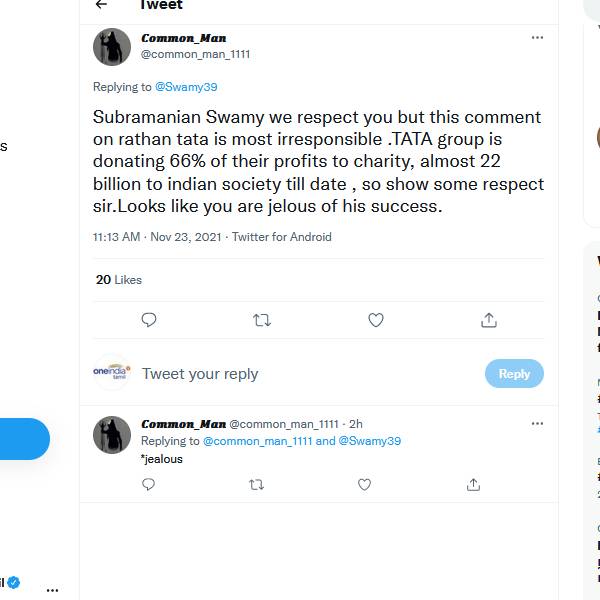Open more options on the *jealous reply

pyautogui.click(x=537, y=423)
